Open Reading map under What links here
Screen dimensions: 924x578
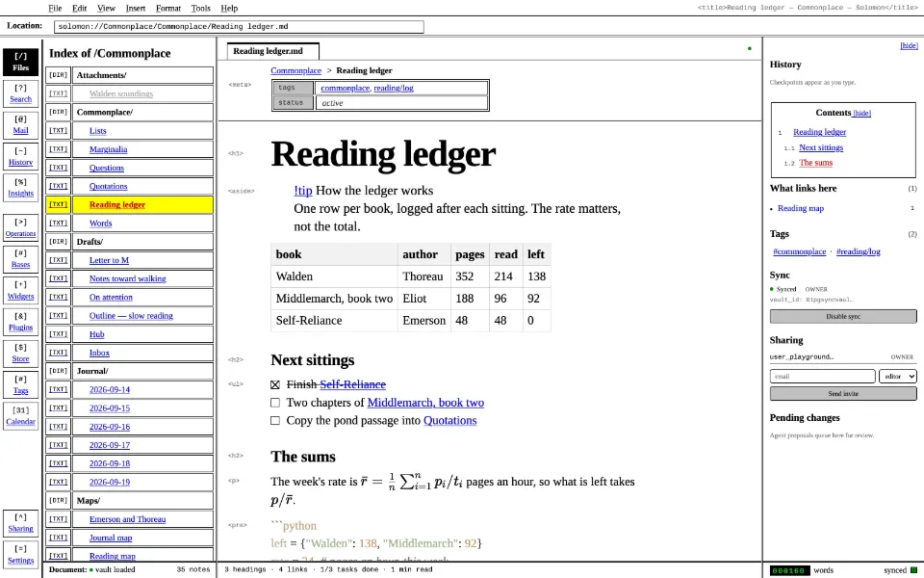tap(801, 208)
